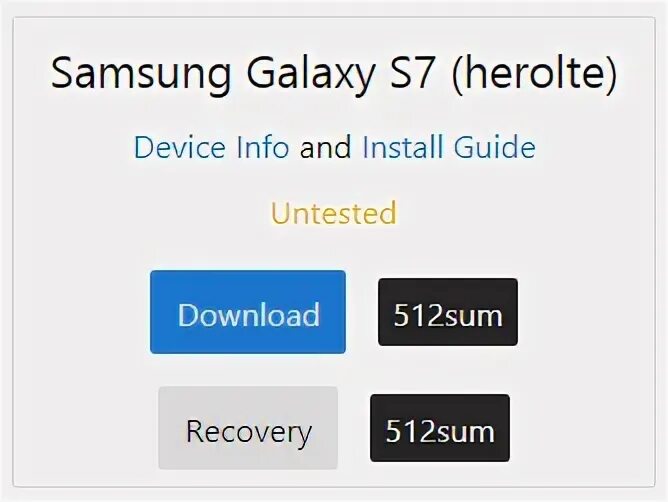Viewport: 668px width, 502px height.
Task: View checksum for the main download
Action: click(x=448, y=312)
